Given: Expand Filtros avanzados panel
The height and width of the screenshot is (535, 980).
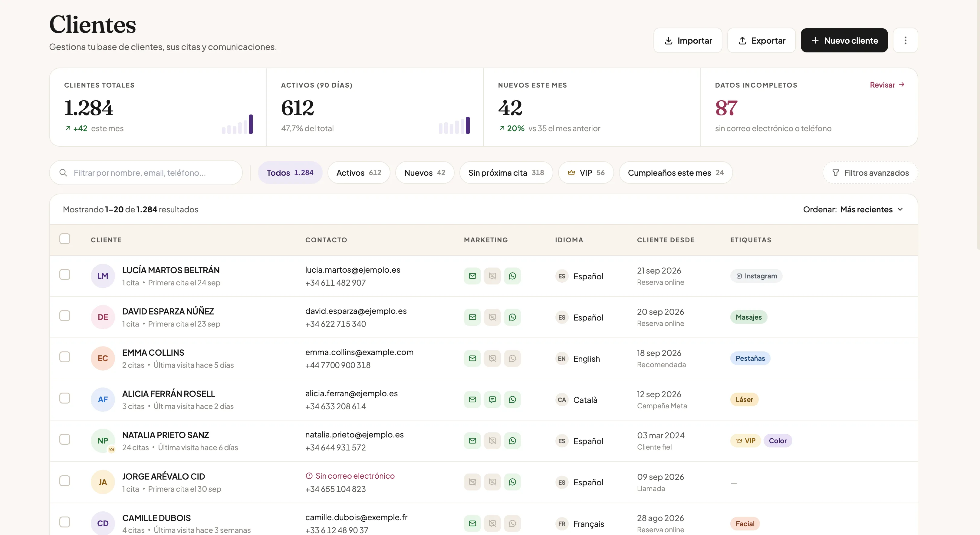Looking at the screenshot, I should coord(870,173).
